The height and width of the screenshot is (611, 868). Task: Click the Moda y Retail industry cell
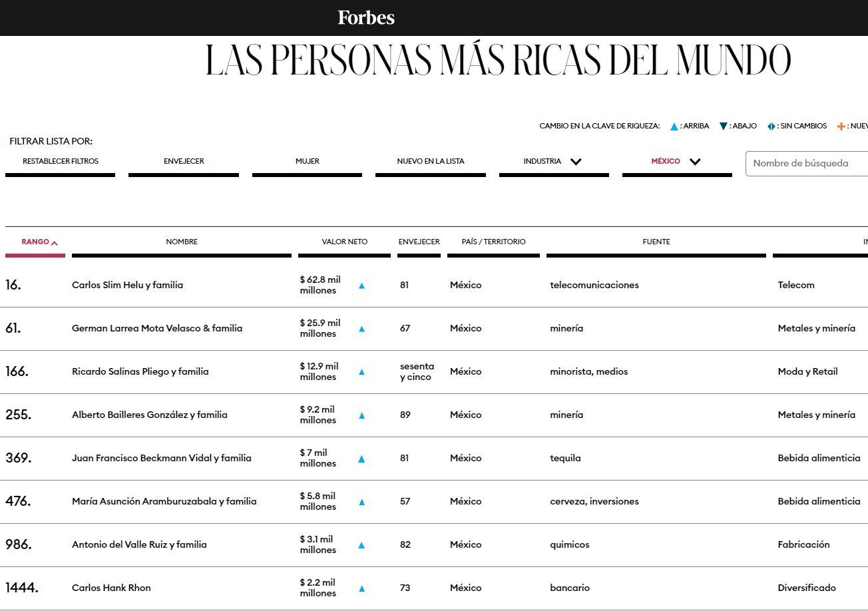pyautogui.click(x=808, y=371)
